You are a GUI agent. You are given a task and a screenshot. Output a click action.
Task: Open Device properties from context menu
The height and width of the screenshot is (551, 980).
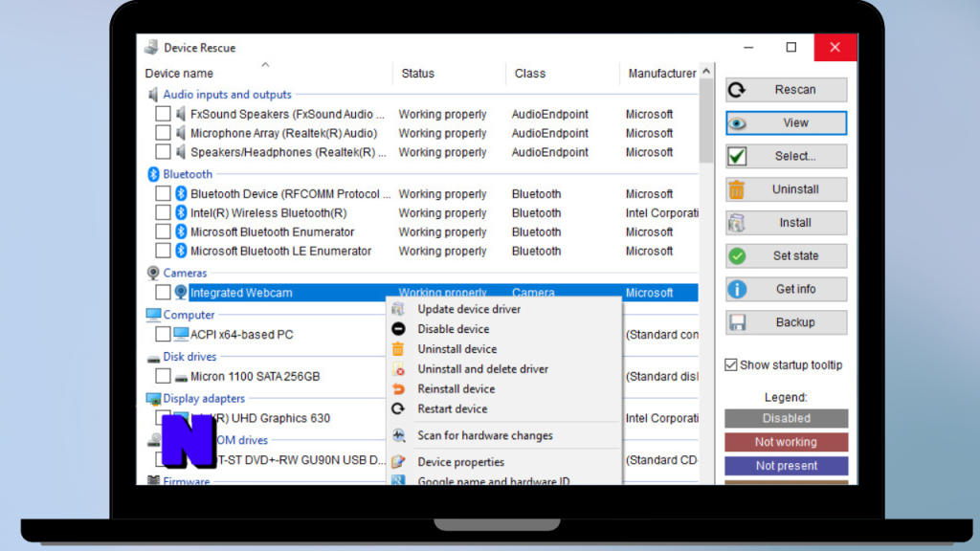click(503, 462)
